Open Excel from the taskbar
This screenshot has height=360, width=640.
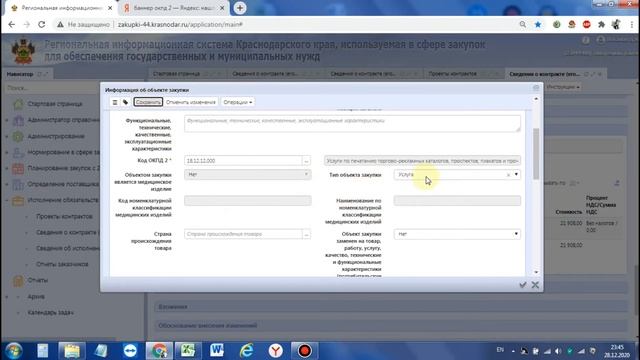pos(188,351)
